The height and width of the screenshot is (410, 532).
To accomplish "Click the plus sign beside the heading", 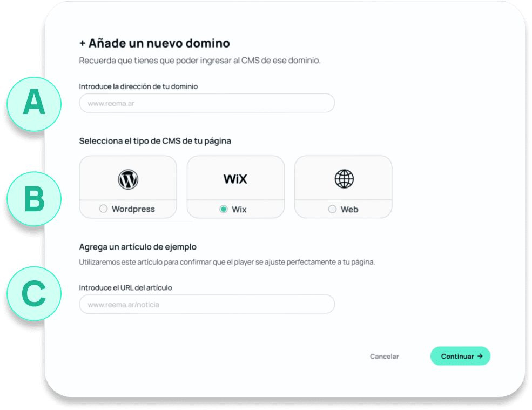I will 82,43.
